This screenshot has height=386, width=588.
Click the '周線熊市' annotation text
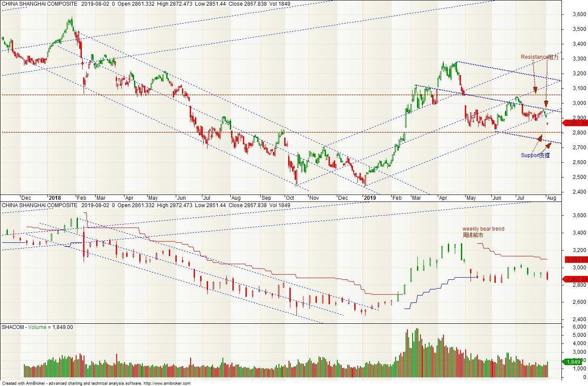(472, 235)
